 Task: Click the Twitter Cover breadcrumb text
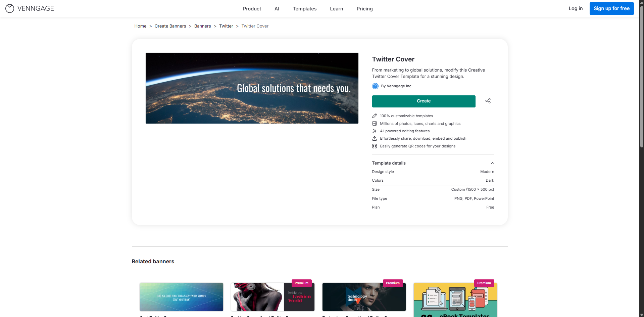pos(255,26)
